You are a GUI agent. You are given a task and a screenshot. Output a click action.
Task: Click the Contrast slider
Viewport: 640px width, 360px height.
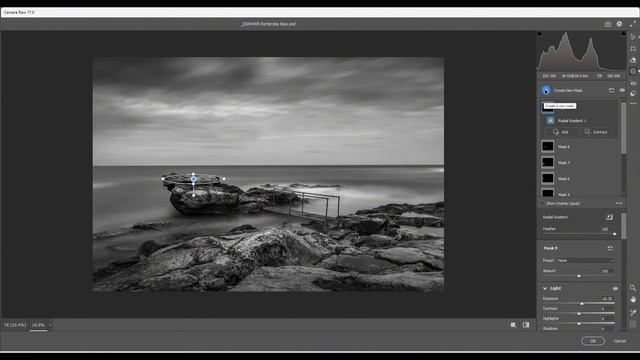579,313
